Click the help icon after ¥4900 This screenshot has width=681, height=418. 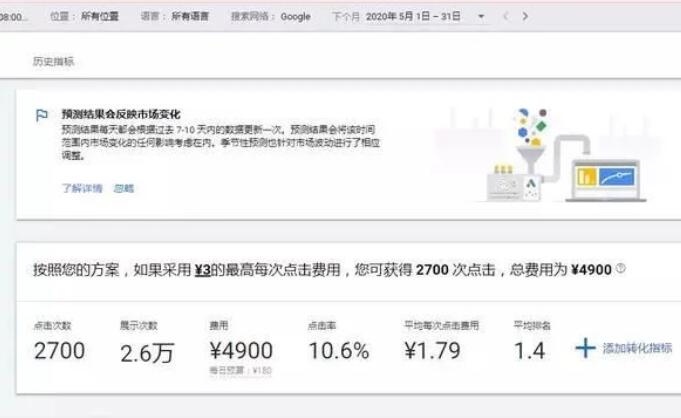point(621,268)
